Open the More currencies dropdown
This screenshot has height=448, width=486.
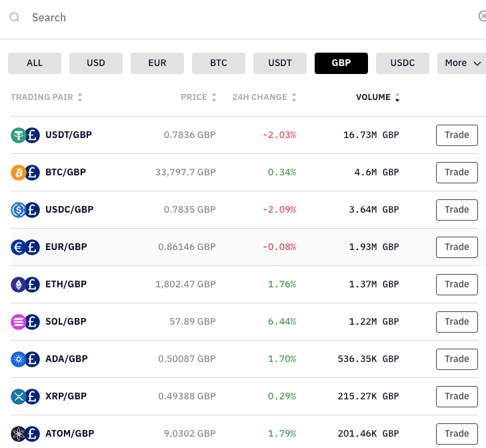(462, 63)
